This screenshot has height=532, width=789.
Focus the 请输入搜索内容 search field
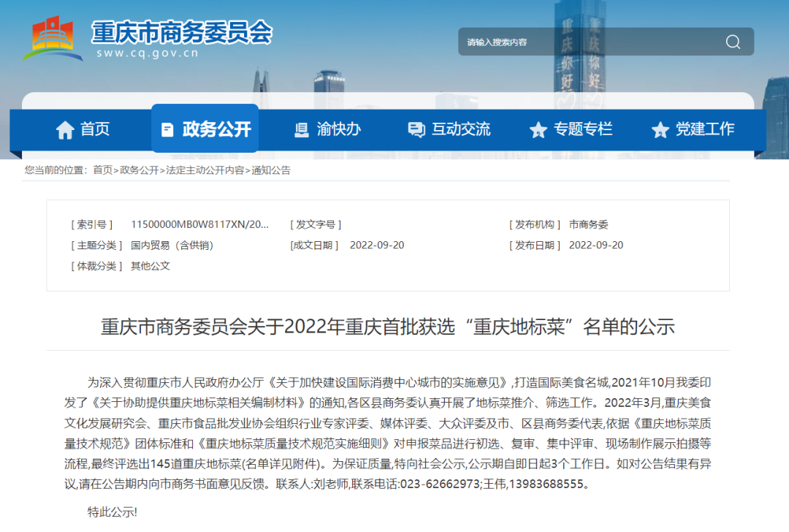[x=584, y=42]
